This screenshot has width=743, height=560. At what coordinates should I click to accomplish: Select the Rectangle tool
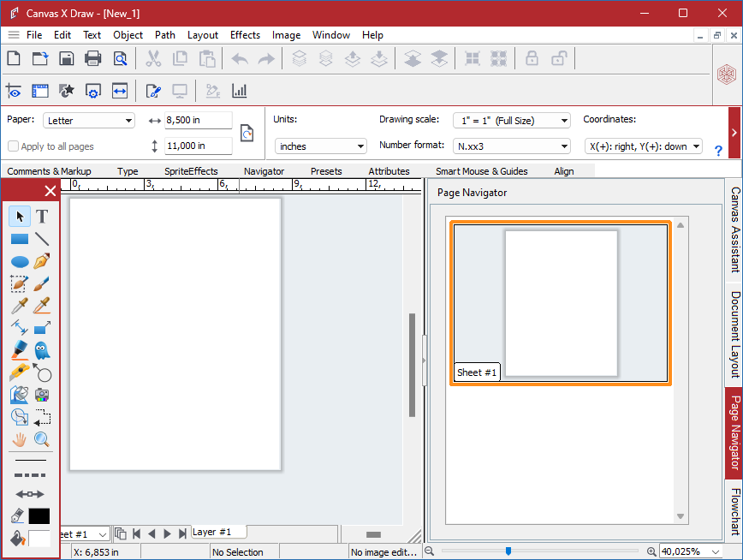(x=20, y=239)
